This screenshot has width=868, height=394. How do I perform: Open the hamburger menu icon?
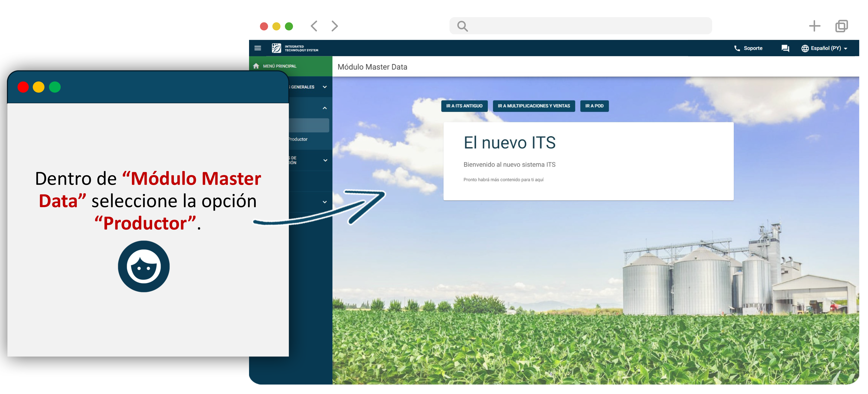coord(258,48)
